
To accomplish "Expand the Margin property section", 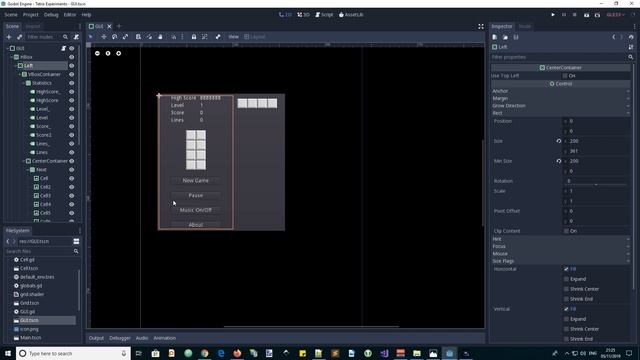I will [560, 98].
